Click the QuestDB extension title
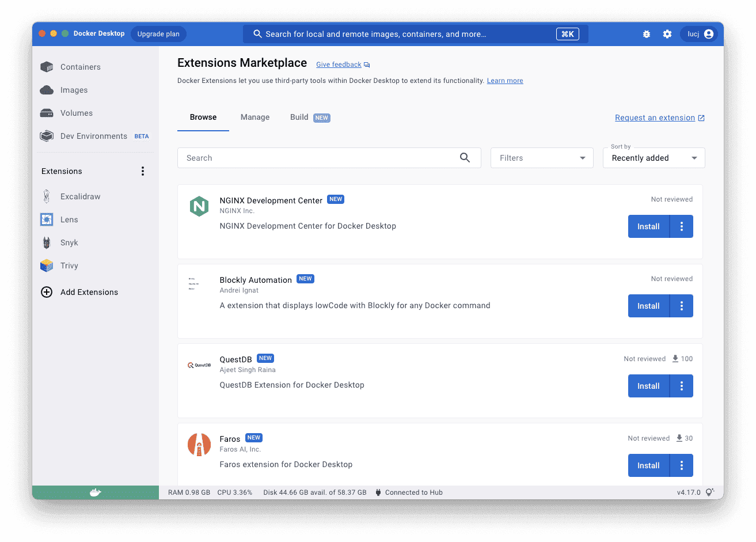Screen dimensions: 756x542 (235, 359)
